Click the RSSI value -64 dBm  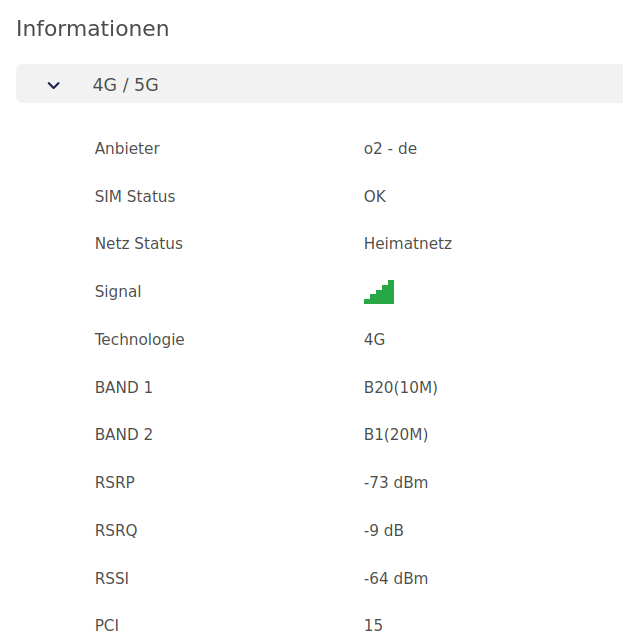(396, 579)
